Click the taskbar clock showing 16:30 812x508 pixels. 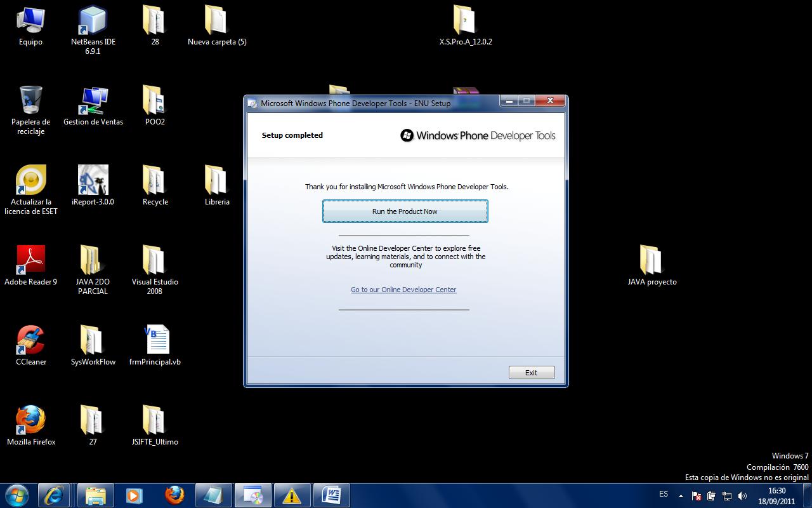pos(776,495)
